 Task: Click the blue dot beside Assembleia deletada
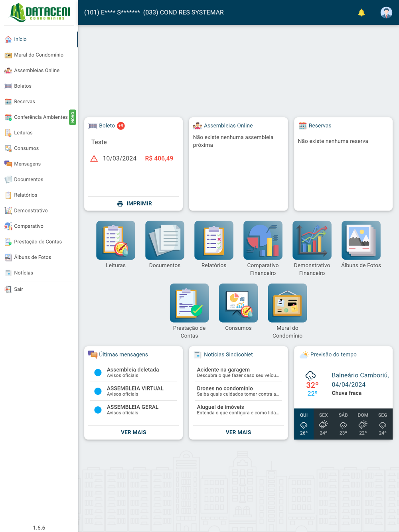point(98,372)
